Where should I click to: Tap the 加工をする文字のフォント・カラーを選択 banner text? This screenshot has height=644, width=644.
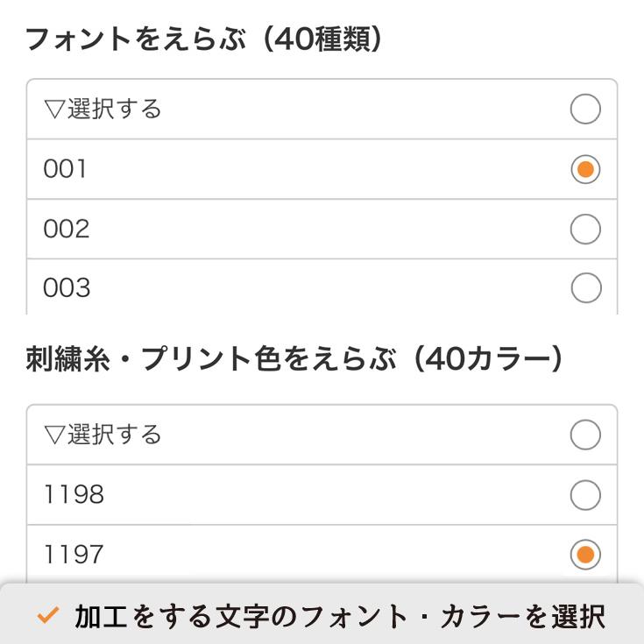coord(340,616)
